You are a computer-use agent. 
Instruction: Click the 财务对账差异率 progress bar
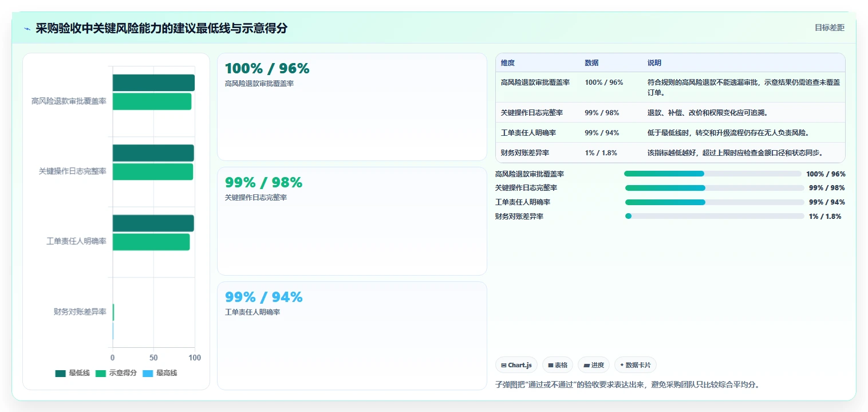715,216
